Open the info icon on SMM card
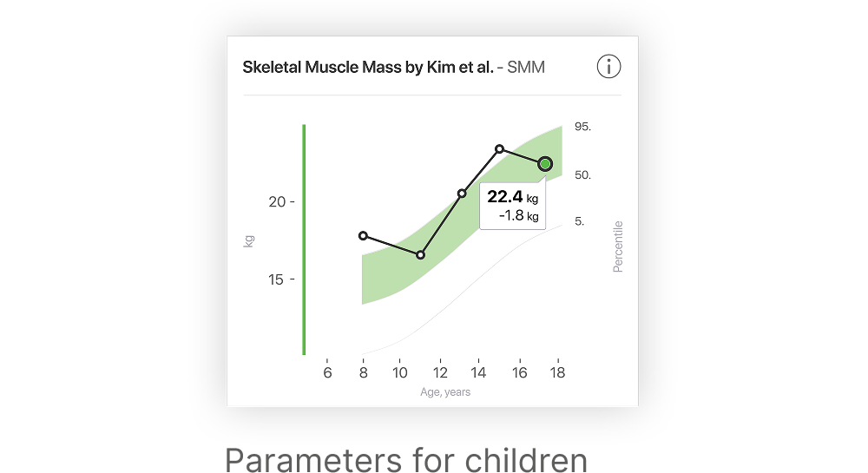 pos(608,67)
